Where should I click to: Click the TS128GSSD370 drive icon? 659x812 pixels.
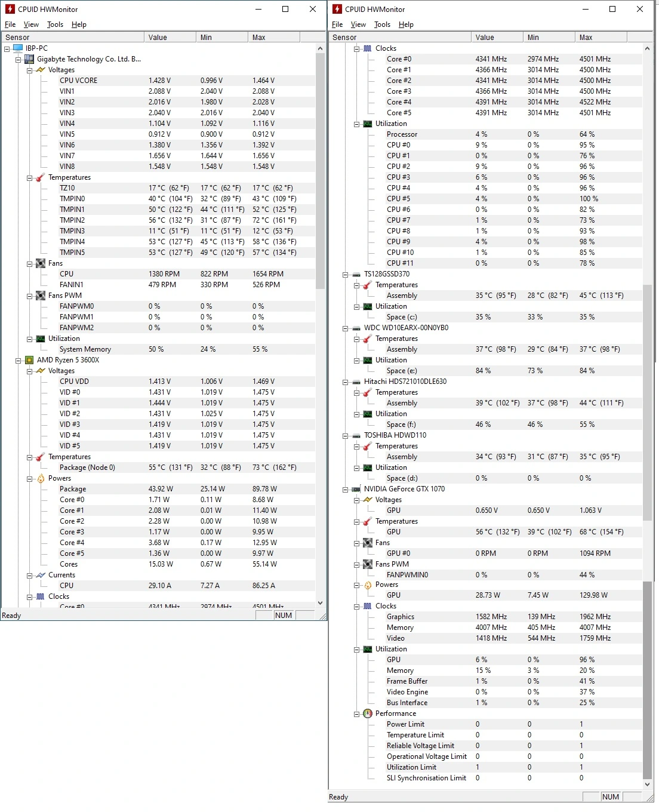pos(356,274)
